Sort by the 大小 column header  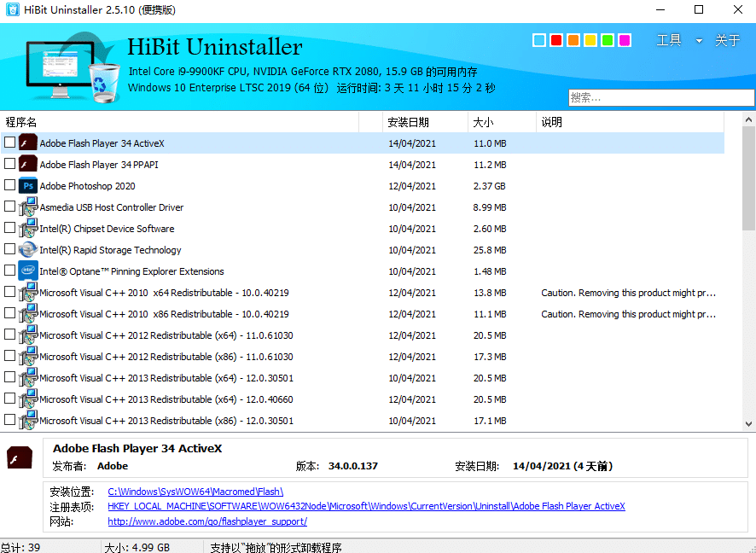(502, 122)
